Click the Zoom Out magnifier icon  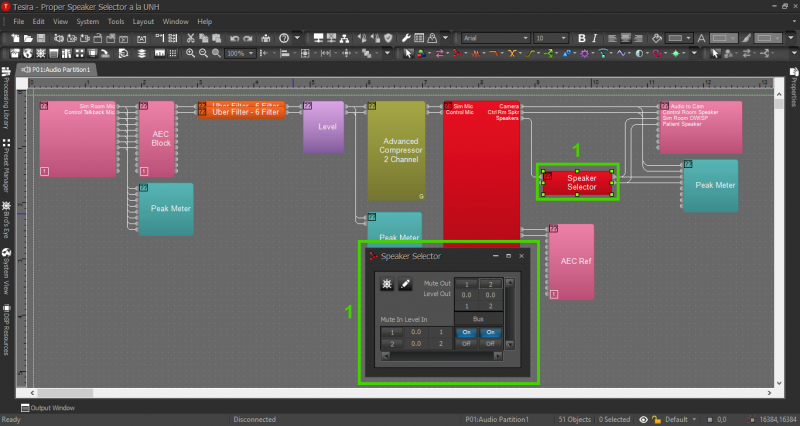203,53
